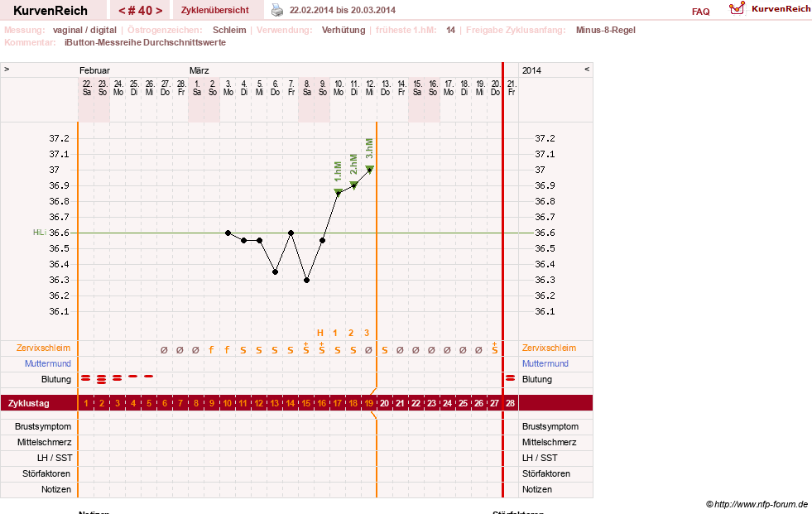Image resolution: width=812 pixels, height=514 pixels.
Task: Click the temperature point on cycle day 13
Action: (275, 271)
